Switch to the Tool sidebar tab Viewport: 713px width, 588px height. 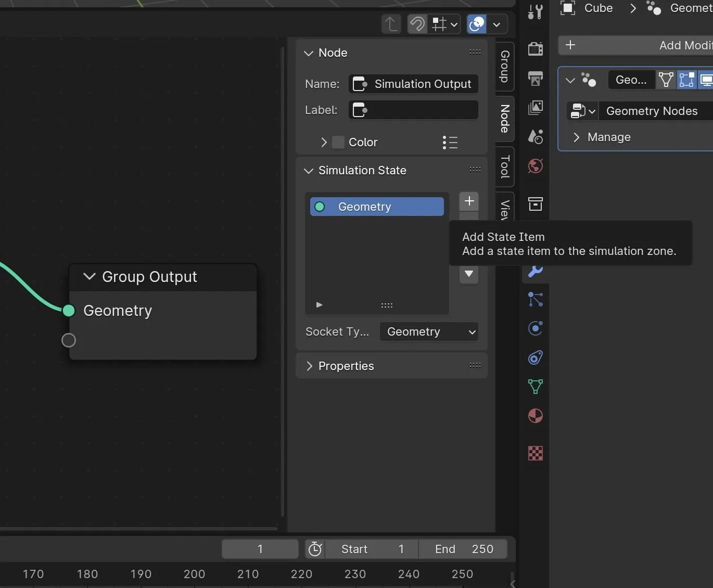click(505, 167)
